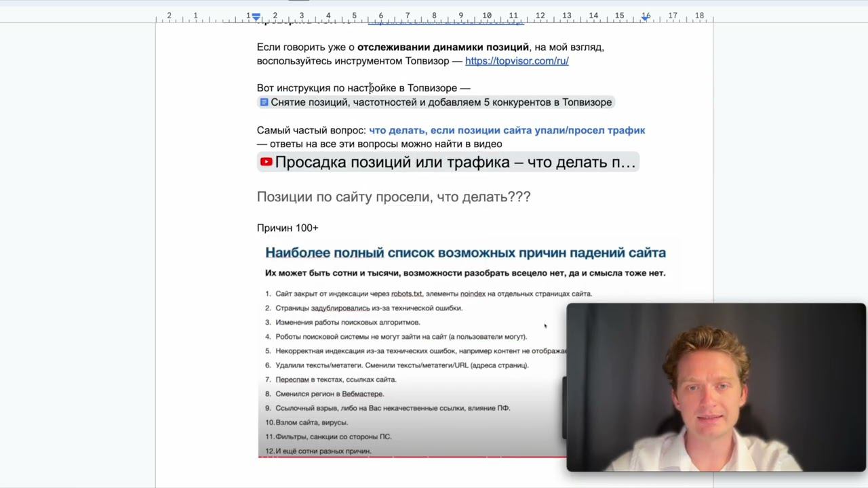
Task: Click list item 8 Сменился регион в Вебмастере
Action: tap(325, 394)
